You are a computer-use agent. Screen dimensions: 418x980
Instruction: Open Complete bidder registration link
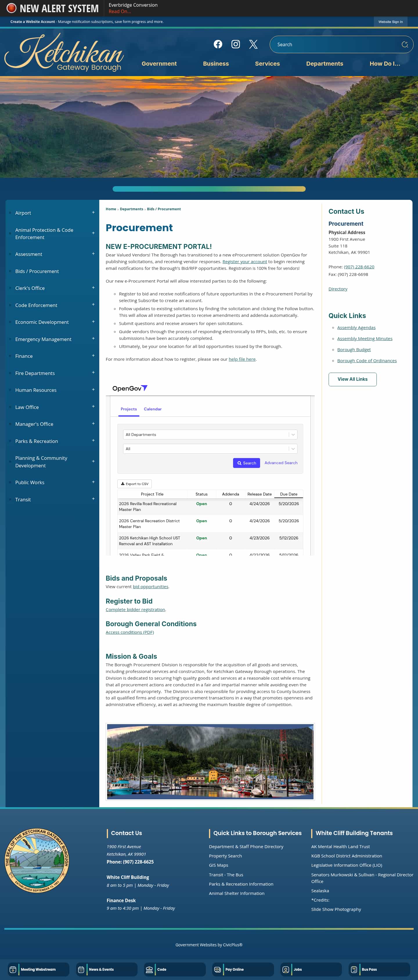click(135, 609)
